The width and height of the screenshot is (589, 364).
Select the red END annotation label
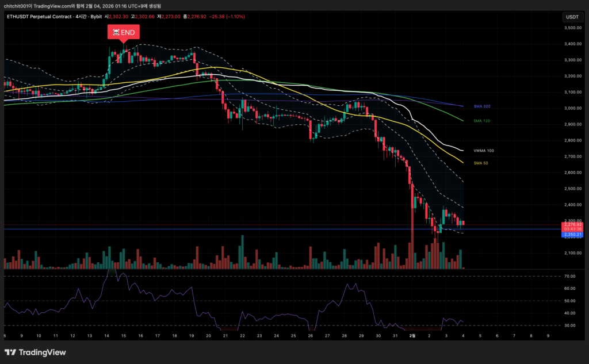pyautogui.click(x=123, y=33)
